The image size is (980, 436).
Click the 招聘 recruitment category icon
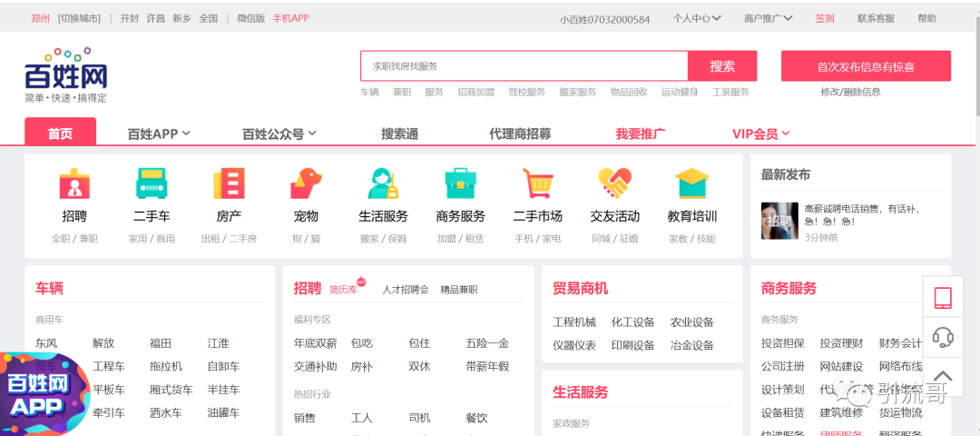click(74, 184)
